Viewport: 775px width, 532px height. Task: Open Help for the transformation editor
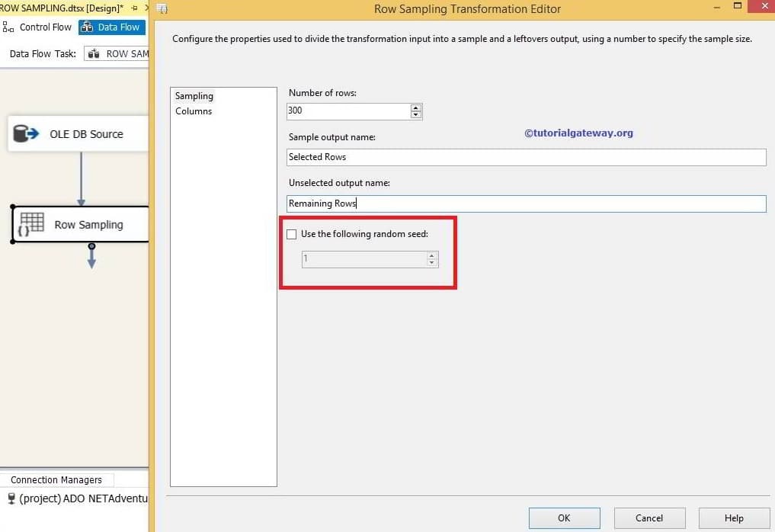coord(734,518)
